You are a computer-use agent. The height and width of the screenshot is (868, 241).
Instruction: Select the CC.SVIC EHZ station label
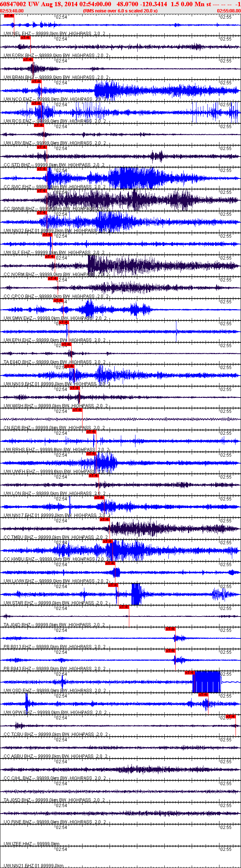(18, 187)
